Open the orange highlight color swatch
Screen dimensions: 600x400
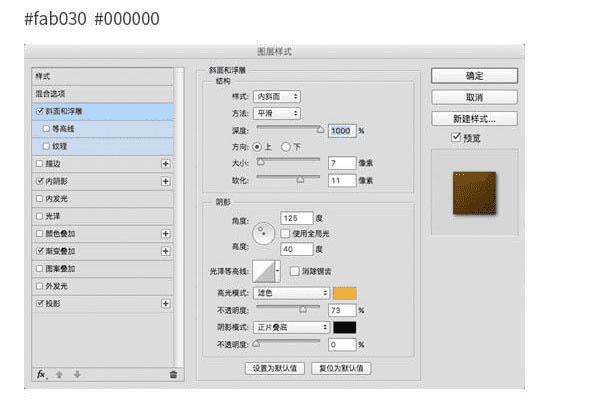[345, 293]
